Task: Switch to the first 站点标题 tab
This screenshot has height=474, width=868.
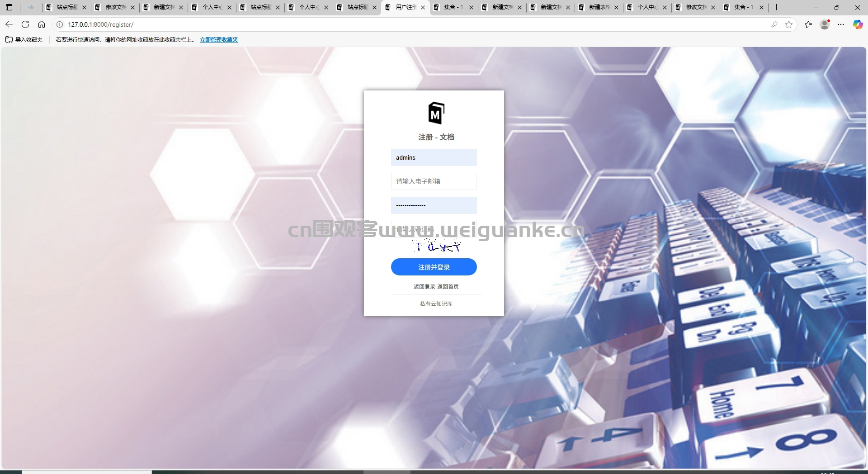Action: pyautogui.click(x=66, y=7)
